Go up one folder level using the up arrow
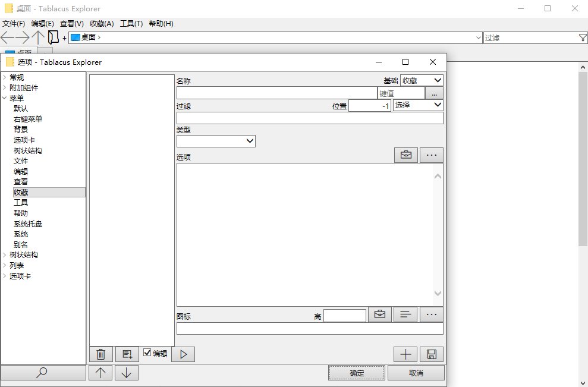Image resolution: width=588 pixels, height=387 pixels. click(38, 37)
